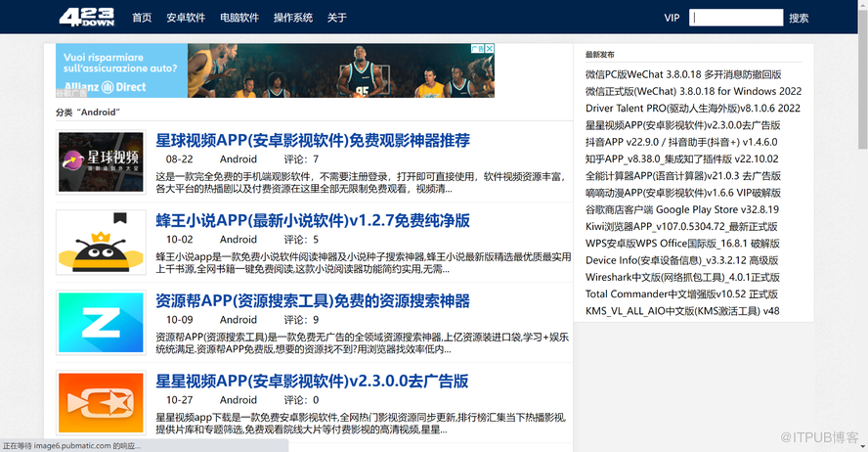Viewport: 868px width, 452px height.
Task: Open article 星星视频APP v2.3.0.0去广告版
Action: coord(312,382)
